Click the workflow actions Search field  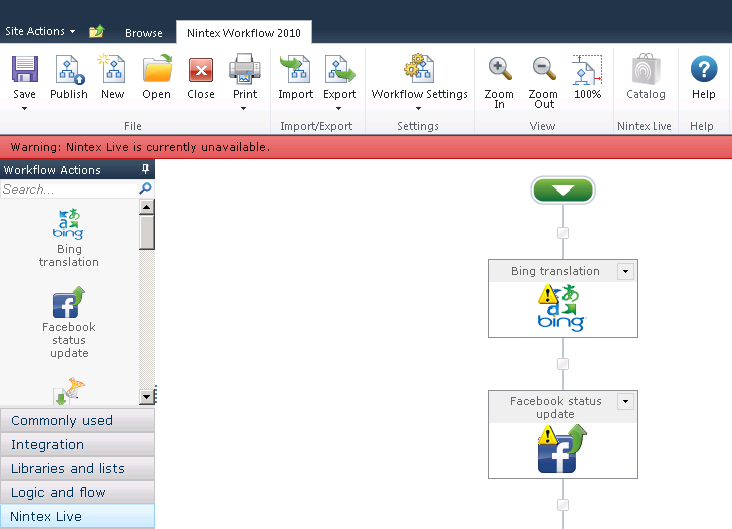pos(68,189)
